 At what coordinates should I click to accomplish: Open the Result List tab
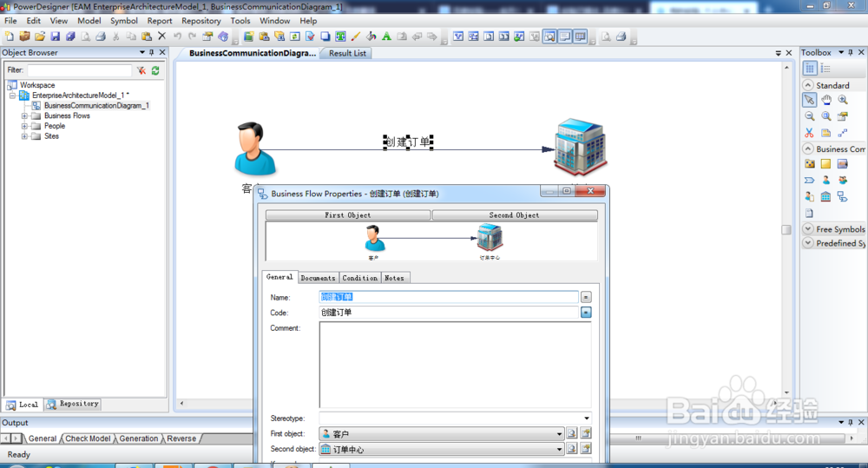tap(347, 53)
